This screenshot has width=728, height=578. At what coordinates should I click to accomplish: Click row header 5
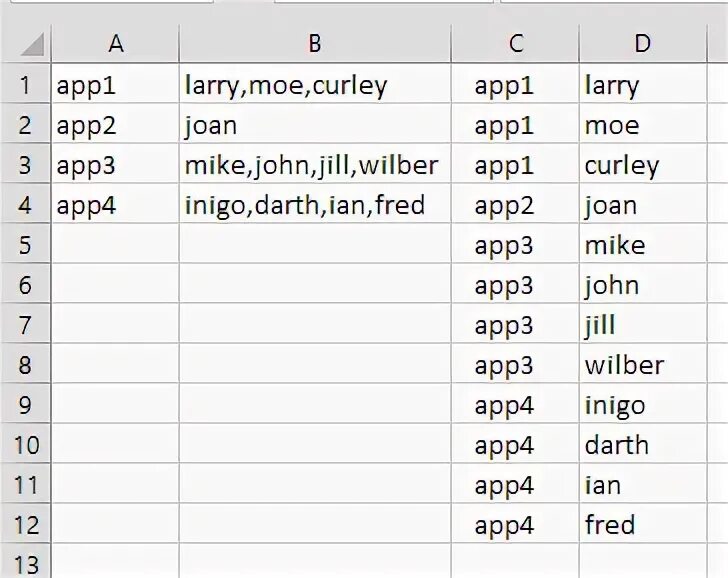pos(25,246)
